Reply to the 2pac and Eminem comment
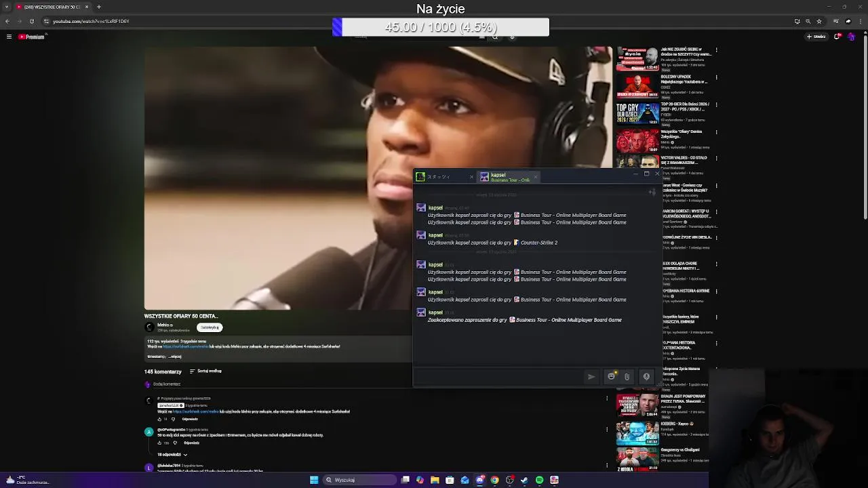The width and height of the screenshot is (868, 488). point(191,443)
